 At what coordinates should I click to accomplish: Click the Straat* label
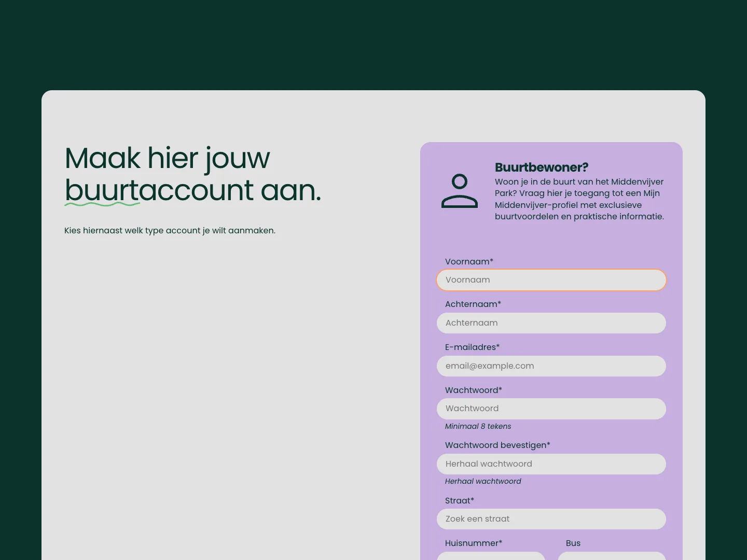pyautogui.click(x=460, y=501)
